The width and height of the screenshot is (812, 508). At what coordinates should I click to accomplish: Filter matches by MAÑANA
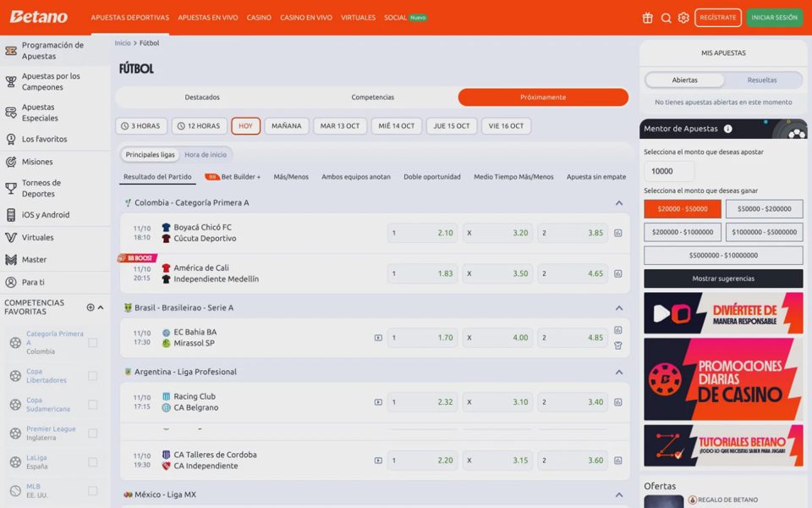click(287, 126)
